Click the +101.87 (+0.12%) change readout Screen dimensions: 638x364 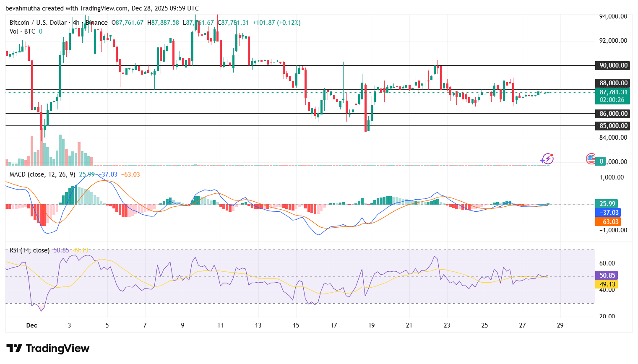277,23
